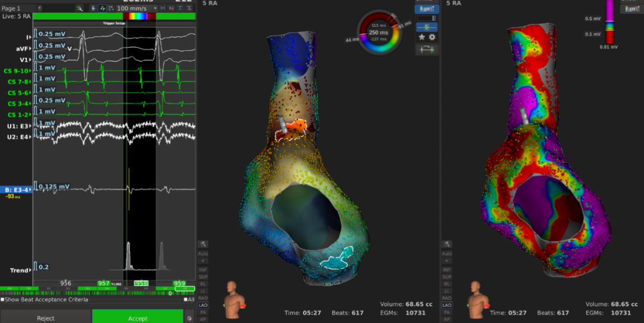This screenshot has width=644, height=323.
Task: Select the green waveform icon in signal toolbar
Action: pyautogui.click(x=103, y=8)
